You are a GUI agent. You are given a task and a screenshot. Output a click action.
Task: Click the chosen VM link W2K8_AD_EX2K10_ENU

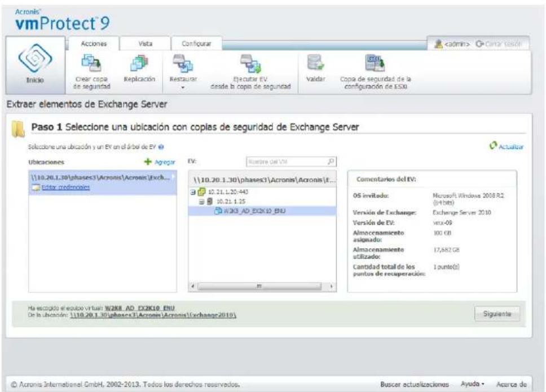(140, 308)
